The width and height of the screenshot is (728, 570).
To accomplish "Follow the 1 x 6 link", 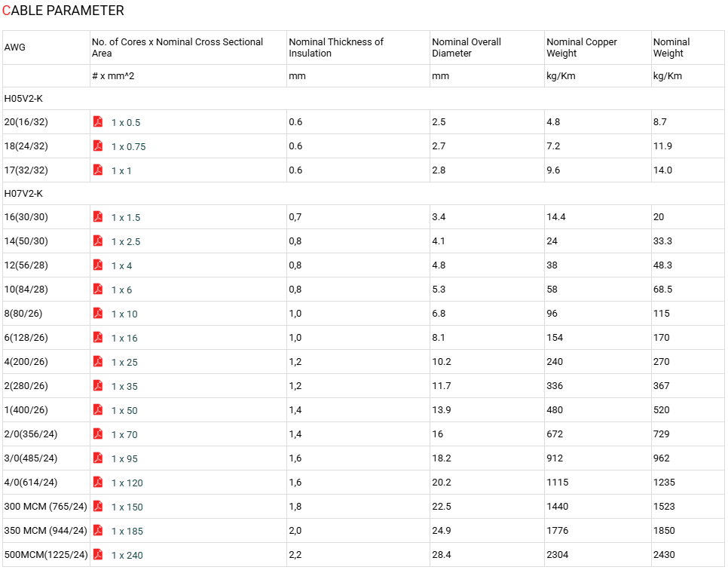I will click(121, 290).
